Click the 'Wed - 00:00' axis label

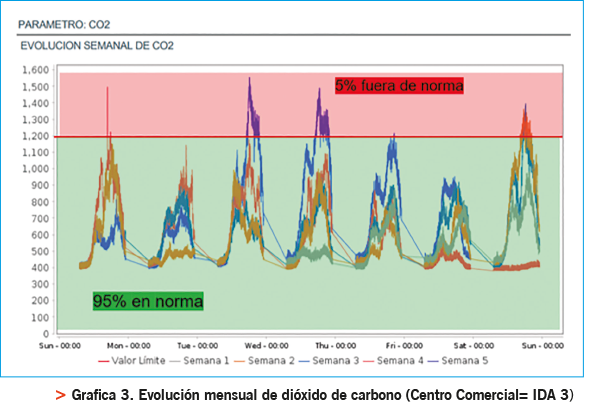point(268,345)
